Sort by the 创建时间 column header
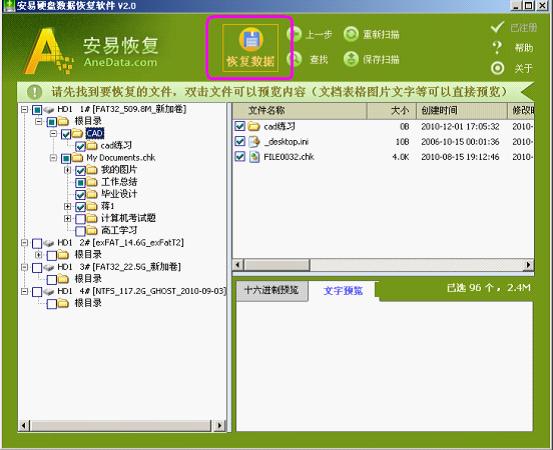553x450 pixels. pos(462,111)
